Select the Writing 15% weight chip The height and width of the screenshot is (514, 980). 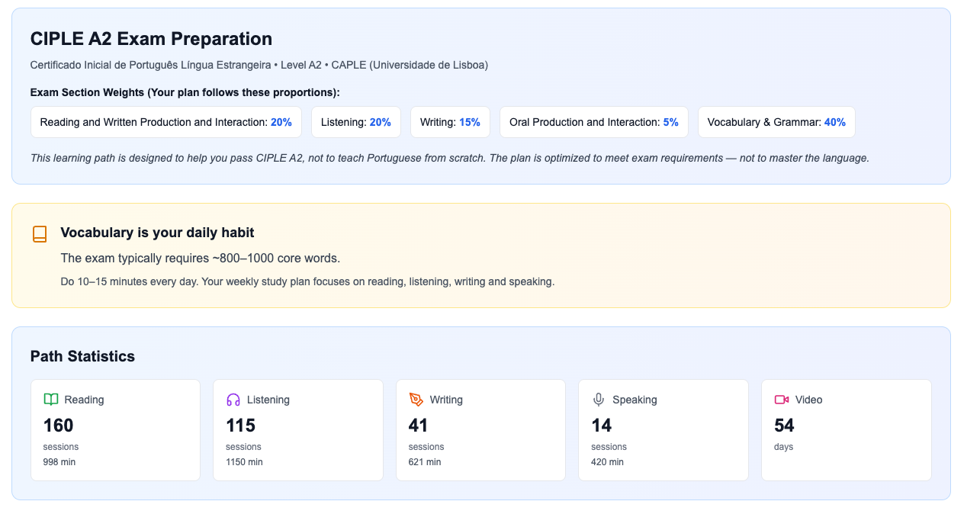point(450,122)
